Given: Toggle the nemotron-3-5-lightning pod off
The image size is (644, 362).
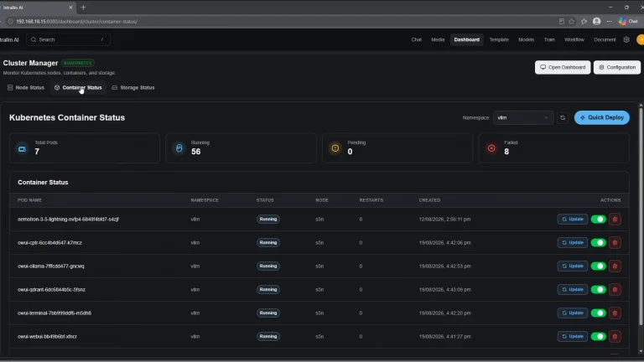Looking at the screenshot, I should (599, 220).
